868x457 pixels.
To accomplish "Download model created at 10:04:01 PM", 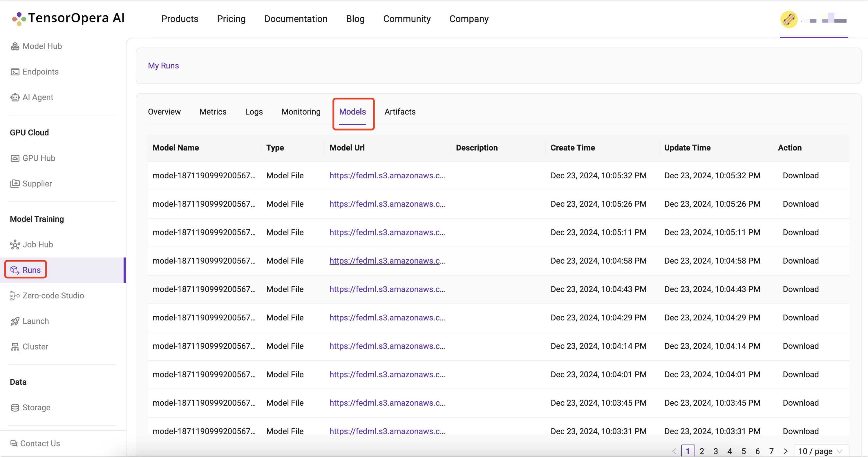I will pyautogui.click(x=800, y=374).
